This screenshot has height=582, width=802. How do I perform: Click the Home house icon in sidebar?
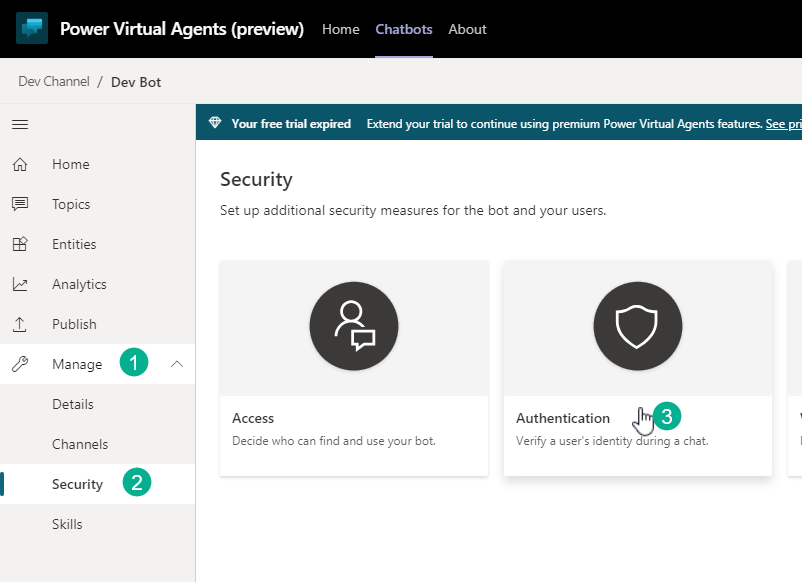tap(20, 164)
